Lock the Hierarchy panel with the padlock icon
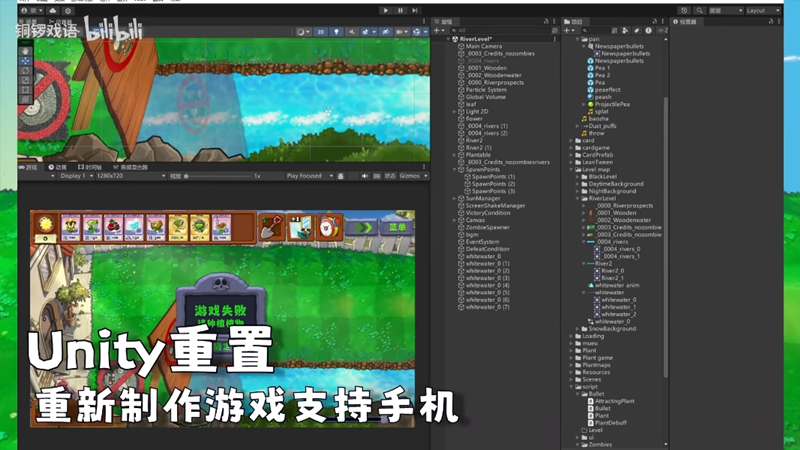This screenshot has height=450, width=800. (x=546, y=21)
